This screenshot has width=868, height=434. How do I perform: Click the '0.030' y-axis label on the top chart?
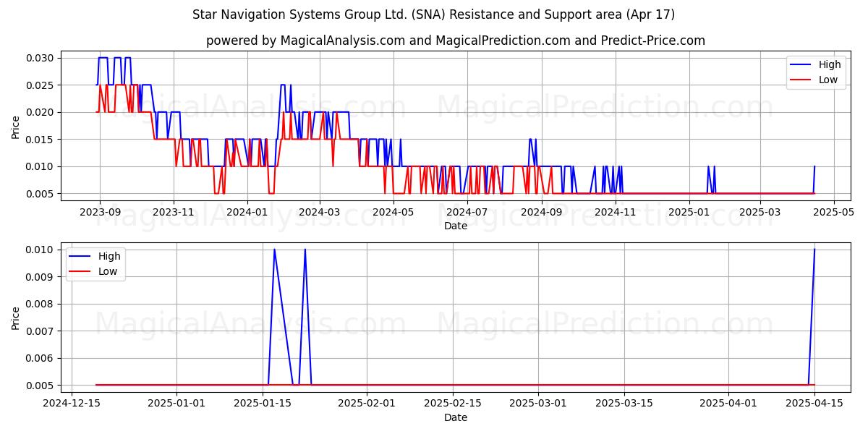click(41, 58)
